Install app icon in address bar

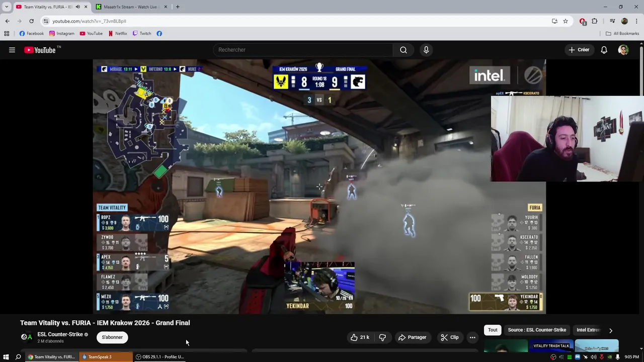click(554, 21)
